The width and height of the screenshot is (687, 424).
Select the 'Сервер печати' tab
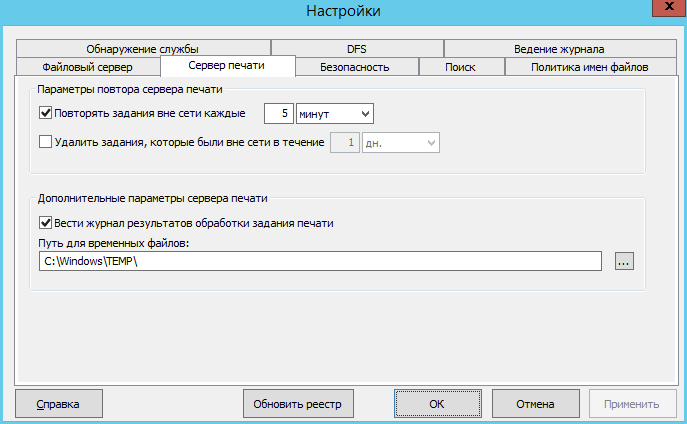(x=226, y=66)
